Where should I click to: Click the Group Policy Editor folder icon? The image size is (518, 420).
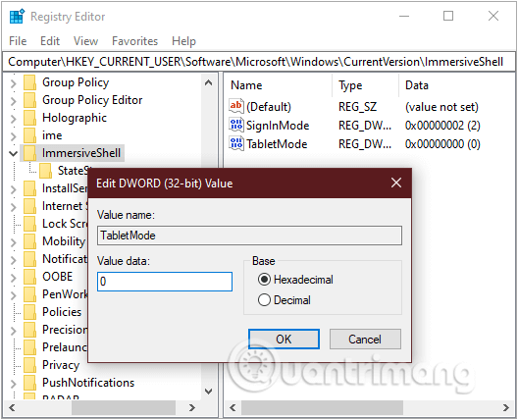29,100
